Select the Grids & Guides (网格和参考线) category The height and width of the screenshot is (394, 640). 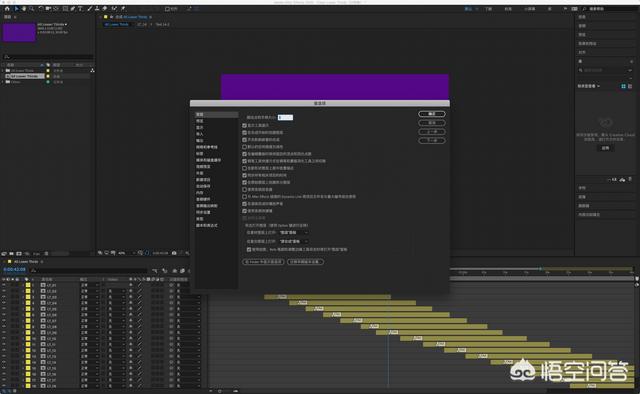[x=207, y=147]
